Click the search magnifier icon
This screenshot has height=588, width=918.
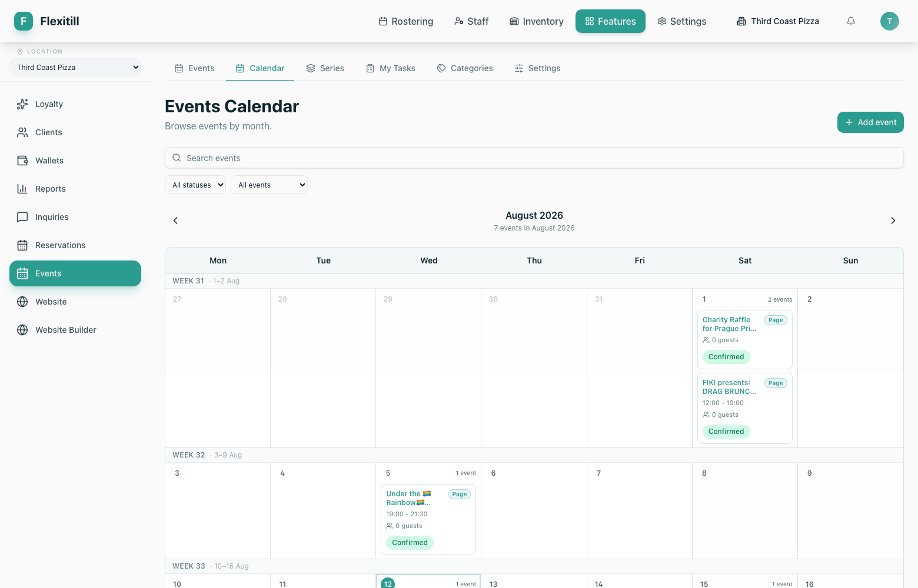click(177, 158)
